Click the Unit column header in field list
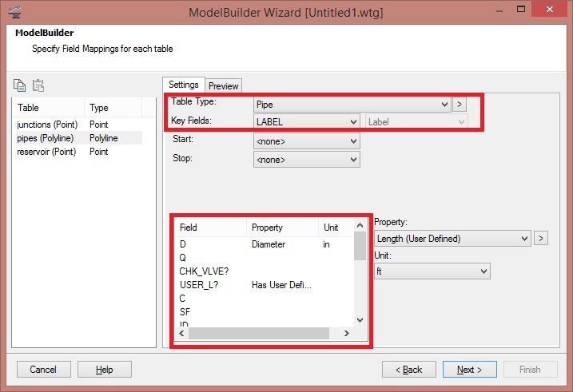This screenshot has height=392, width=573. pos(336,228)
